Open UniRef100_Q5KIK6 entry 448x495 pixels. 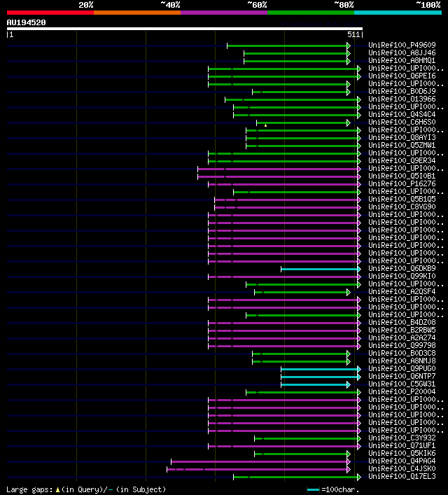[x=402, y=453]
